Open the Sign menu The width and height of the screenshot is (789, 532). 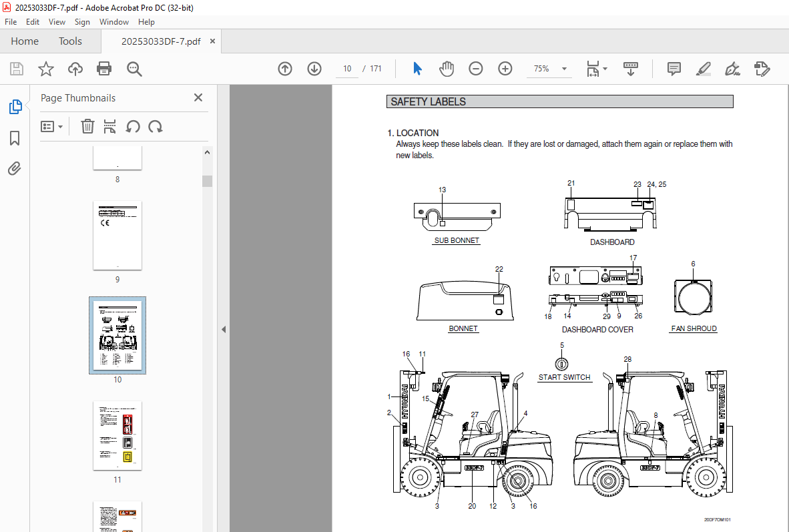point(82,21)
